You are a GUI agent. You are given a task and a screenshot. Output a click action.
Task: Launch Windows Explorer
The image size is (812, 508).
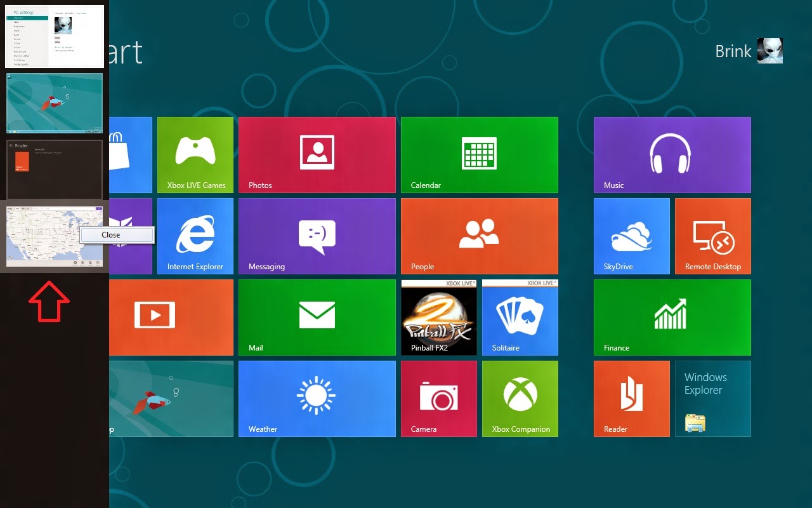(x=713, y=399)
